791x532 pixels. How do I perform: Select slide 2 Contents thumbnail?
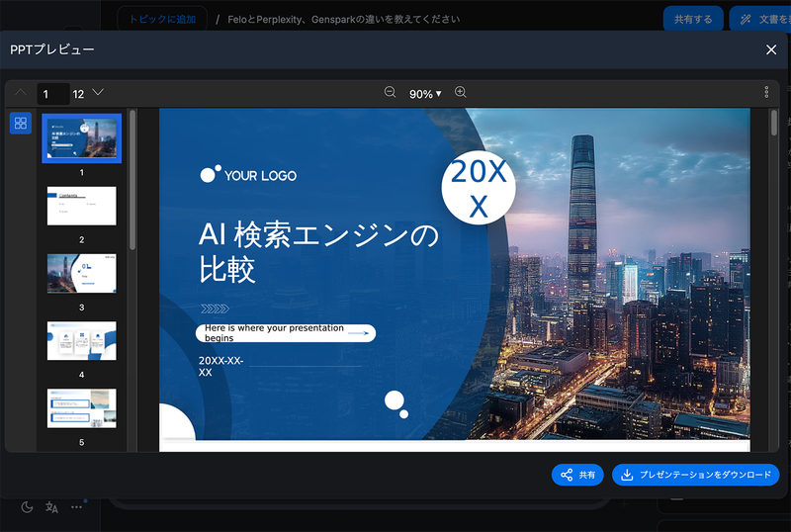(82, 206)
